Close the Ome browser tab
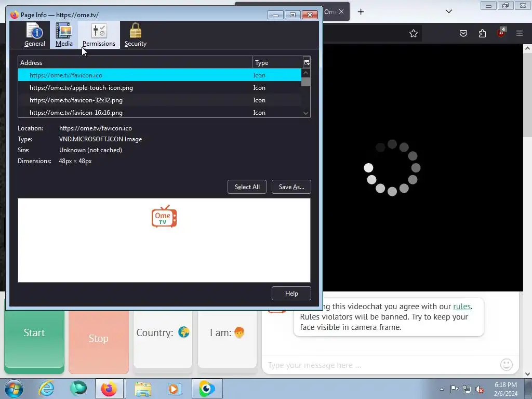 (x=341, y=11)
